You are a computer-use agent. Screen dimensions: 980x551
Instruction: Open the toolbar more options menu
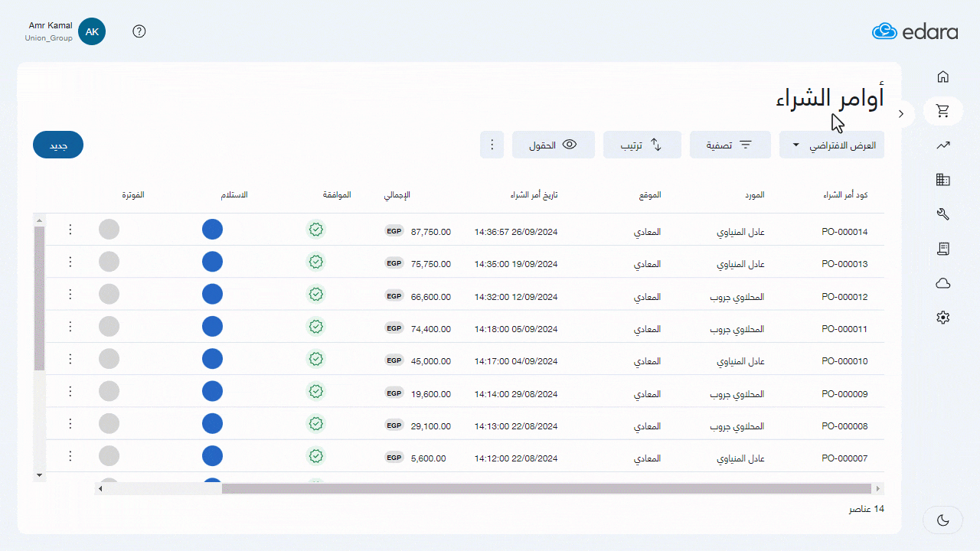tap(492, 145)
